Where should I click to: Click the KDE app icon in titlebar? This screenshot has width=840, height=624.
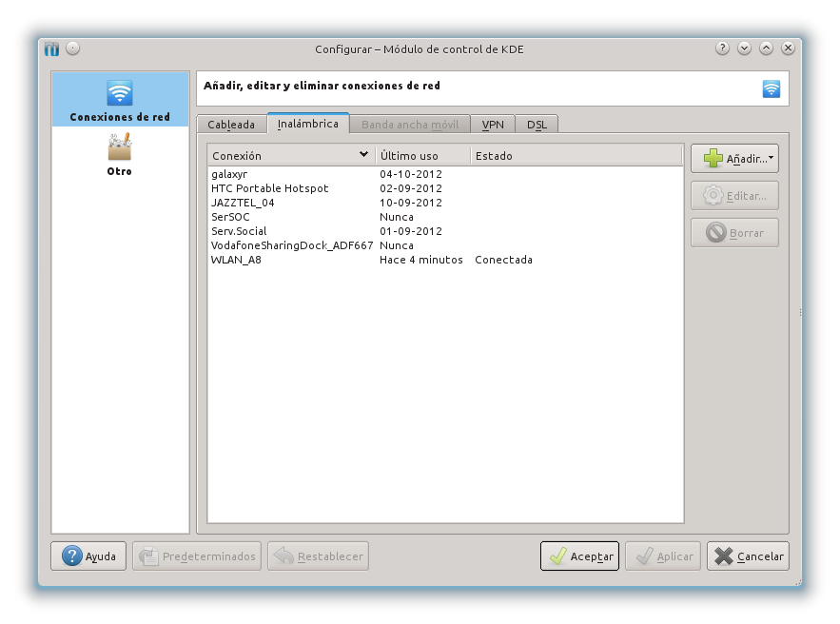[x=52, y=49]
